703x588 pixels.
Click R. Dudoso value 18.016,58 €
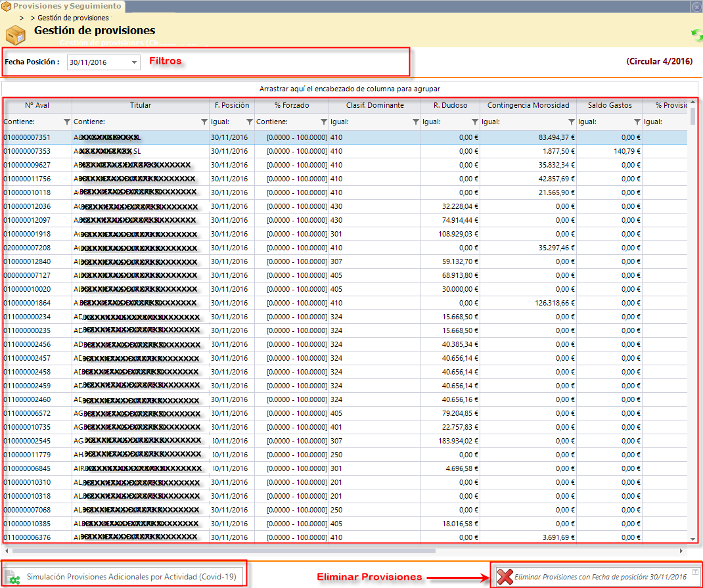click(460, 524)
